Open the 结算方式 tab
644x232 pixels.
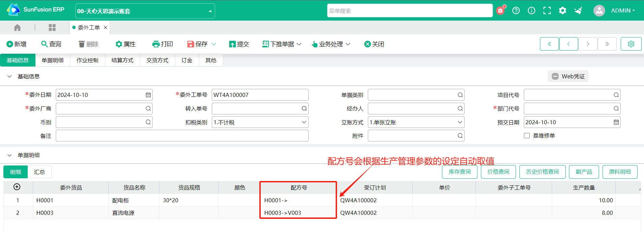click(x=122, y=60)
